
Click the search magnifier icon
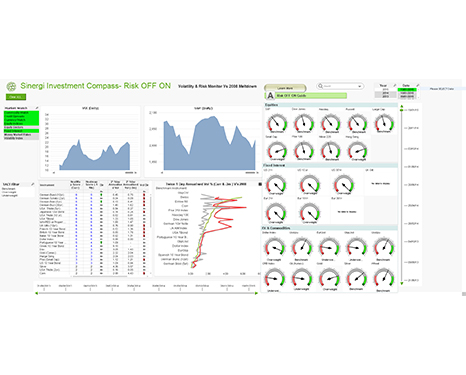tap(320, 86)
